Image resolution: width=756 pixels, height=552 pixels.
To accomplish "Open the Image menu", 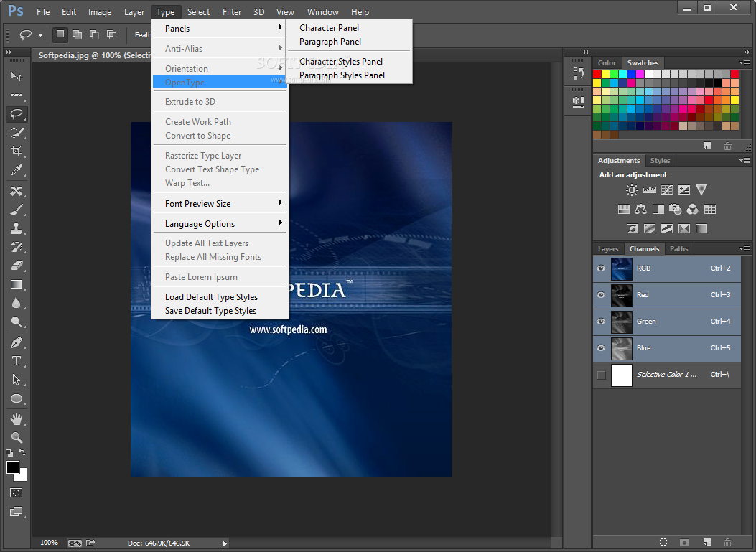I will tap(99, 12).
